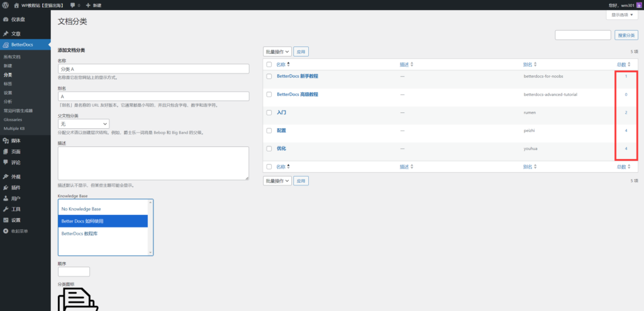
Task: Click the category icon document image
Action: [x=78, y=300]
